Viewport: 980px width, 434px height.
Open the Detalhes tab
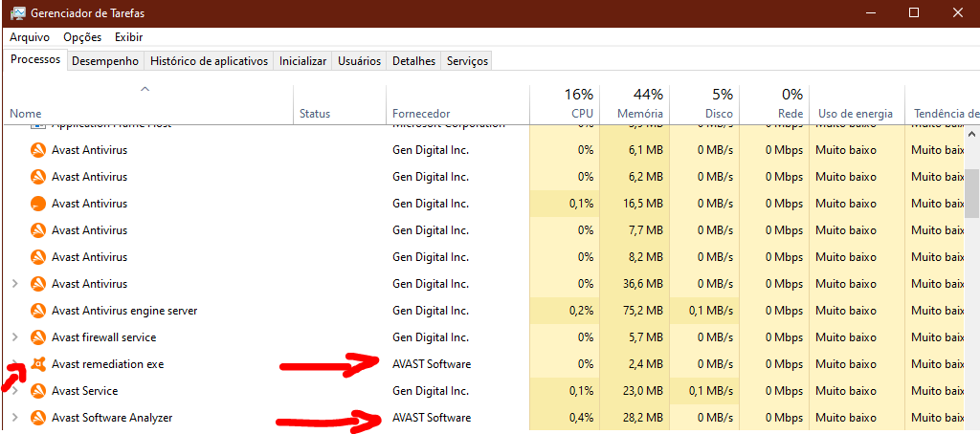click(x=413, y=61)
